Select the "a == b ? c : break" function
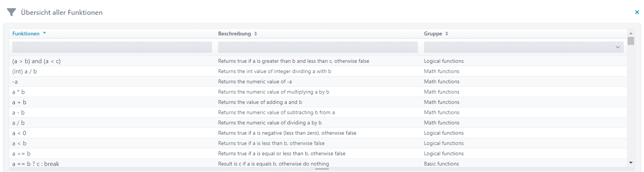 (x=36, y=164)
